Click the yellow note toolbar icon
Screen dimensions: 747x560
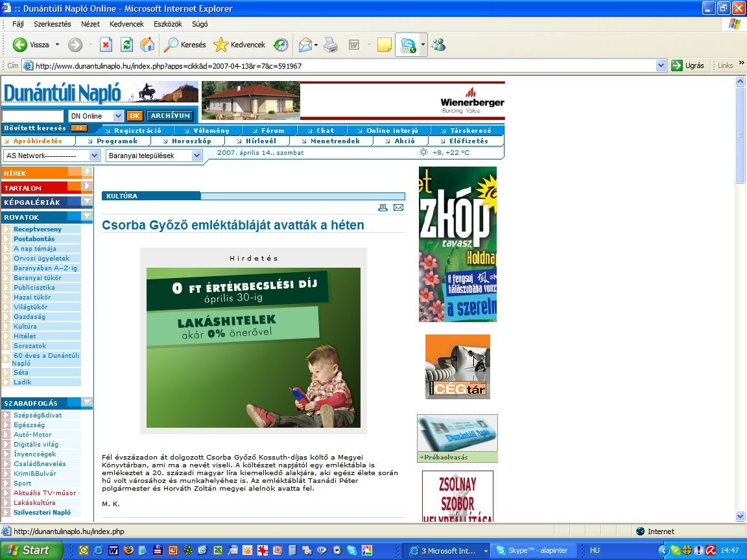384,45
